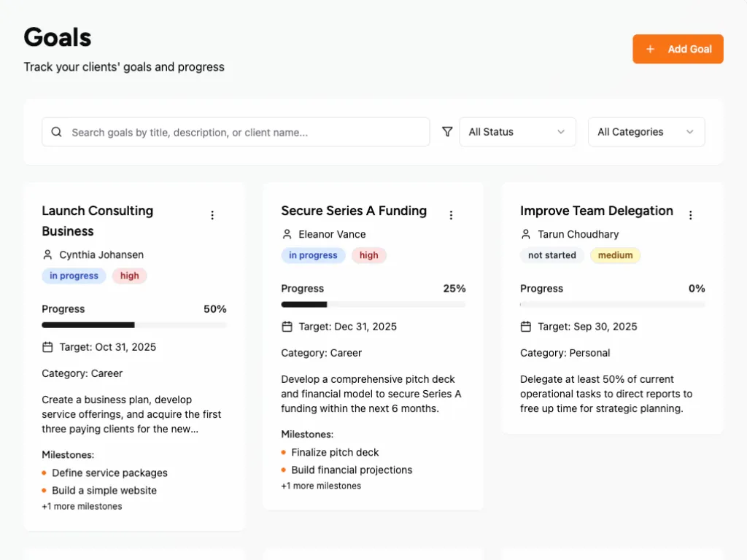The image size is (747, 560).
Task: Click person icon beside Cynthia Johansen
Action: (48, 254)
